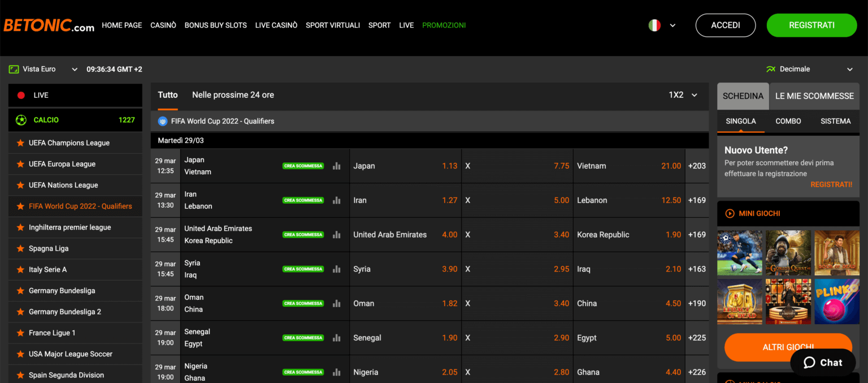The image size is (868, 383).
Task: Select Spagna Liga in the sidebar
Action: coord(75,249)
